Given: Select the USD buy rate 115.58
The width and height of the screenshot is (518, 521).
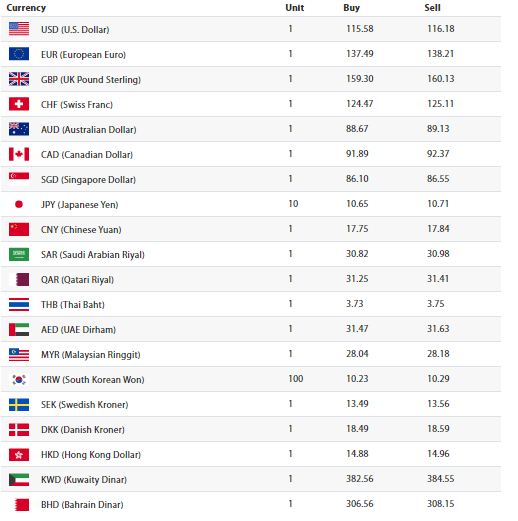Looking at the screenshot, I should [x=360, y=29].
